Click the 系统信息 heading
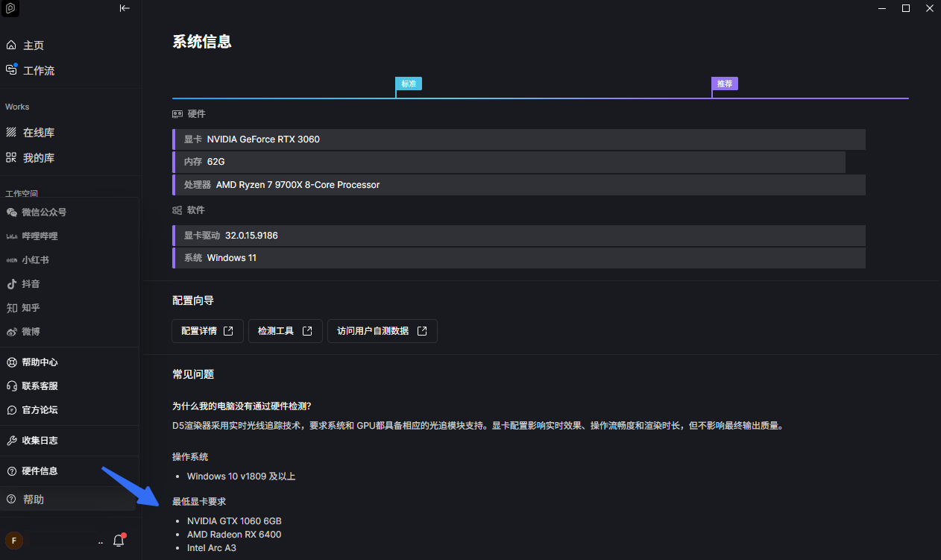The height and width of the screenshot is (560, 941). click(202, 42)
